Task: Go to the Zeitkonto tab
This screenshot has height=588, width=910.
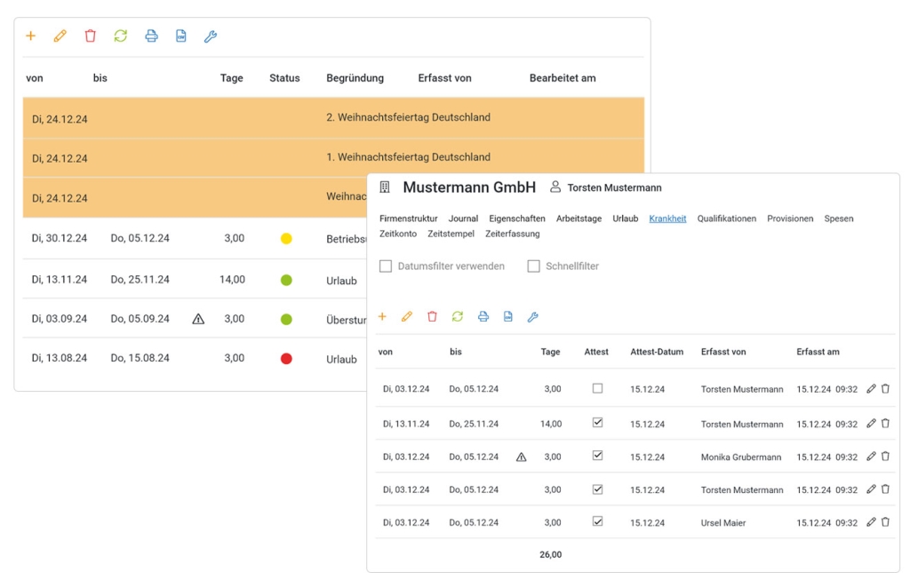Action: (x=398, y=234)
